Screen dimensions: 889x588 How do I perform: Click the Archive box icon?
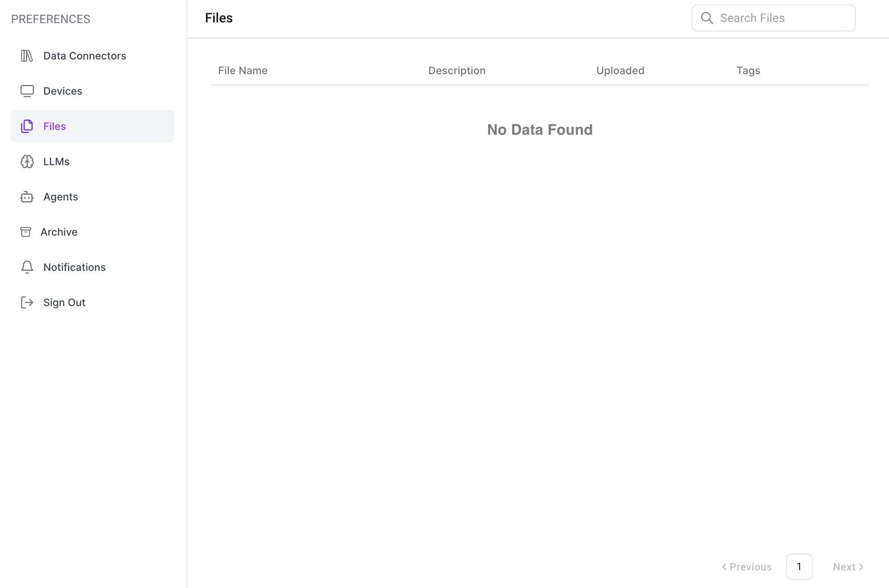[25, 232]
